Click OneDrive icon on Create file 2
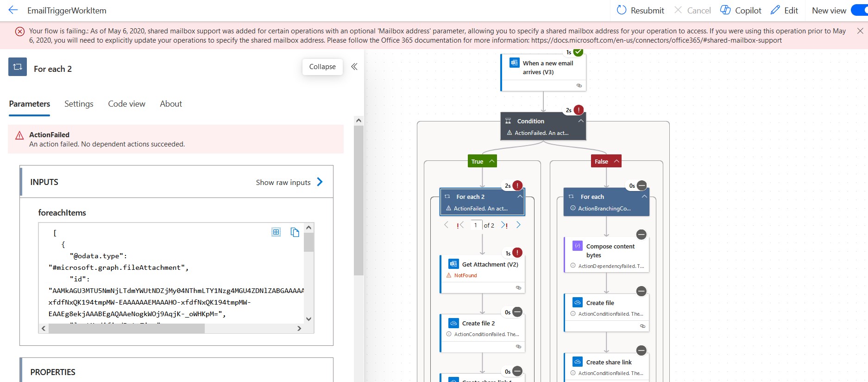Screen dimensions: 868x382 (x=453, y=323)
